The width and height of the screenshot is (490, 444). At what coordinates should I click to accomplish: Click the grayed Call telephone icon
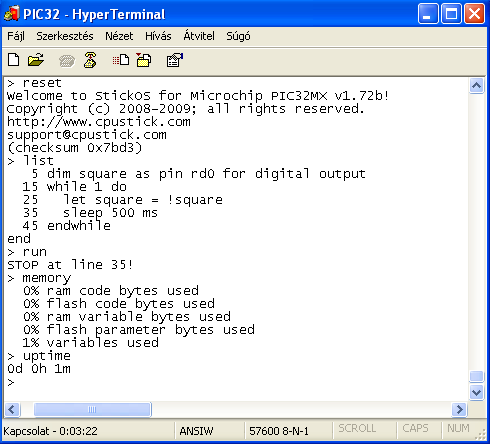click(x=67, y=61)
